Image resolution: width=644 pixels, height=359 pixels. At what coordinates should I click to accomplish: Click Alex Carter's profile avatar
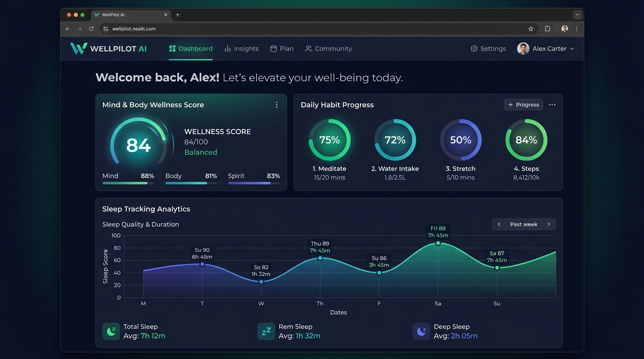[523, 49]
